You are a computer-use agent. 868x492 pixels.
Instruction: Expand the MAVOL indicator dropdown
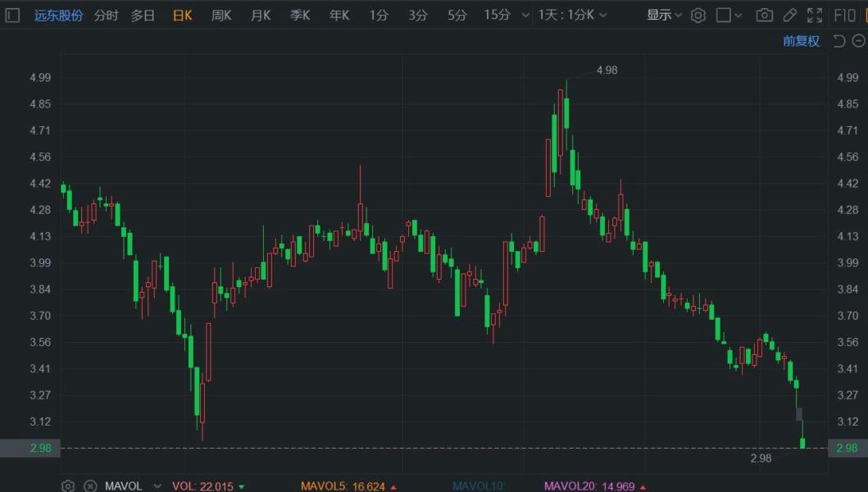pyautogui.click(x=157, y=486)
